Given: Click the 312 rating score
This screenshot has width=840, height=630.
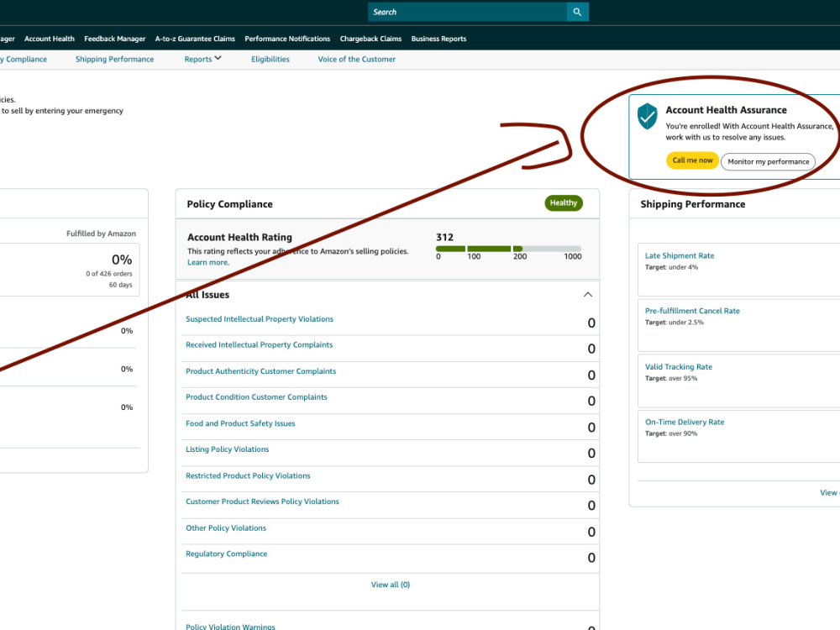Looking at the screenshot, I should [444, 237].
